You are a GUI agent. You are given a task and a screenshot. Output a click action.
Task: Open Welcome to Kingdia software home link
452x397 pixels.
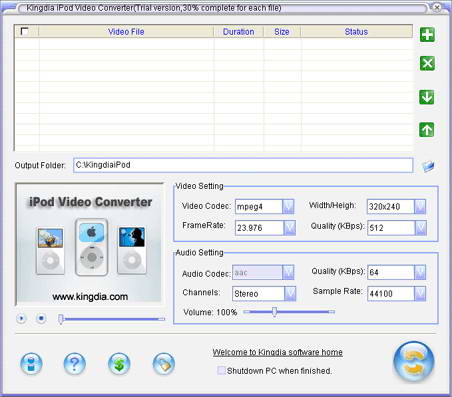277,352
